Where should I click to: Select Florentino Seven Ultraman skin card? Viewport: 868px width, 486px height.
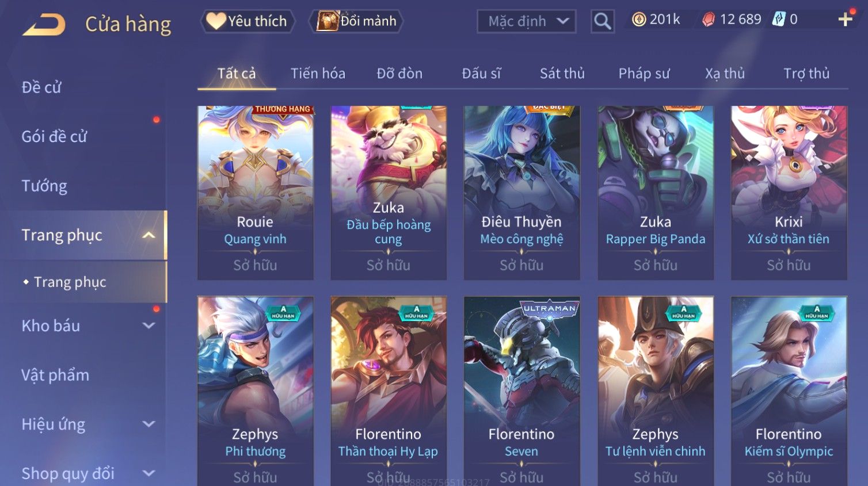(x=521, y=391)
